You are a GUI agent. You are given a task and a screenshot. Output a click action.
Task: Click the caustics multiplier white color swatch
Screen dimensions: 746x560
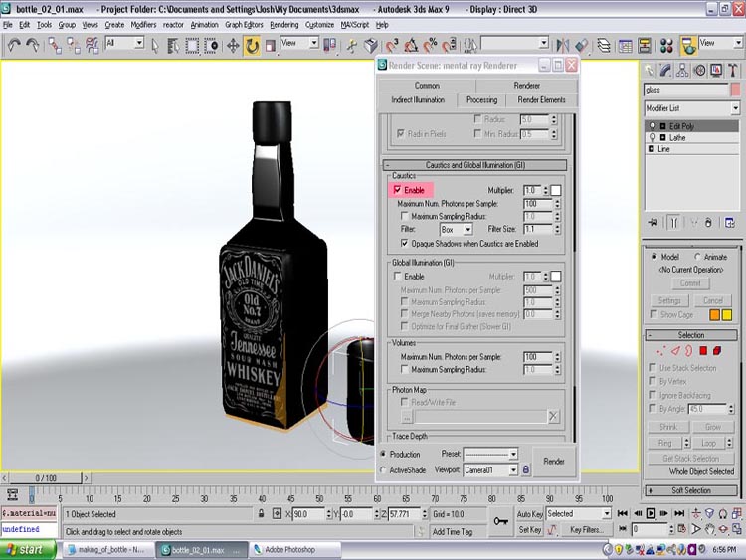556,190
